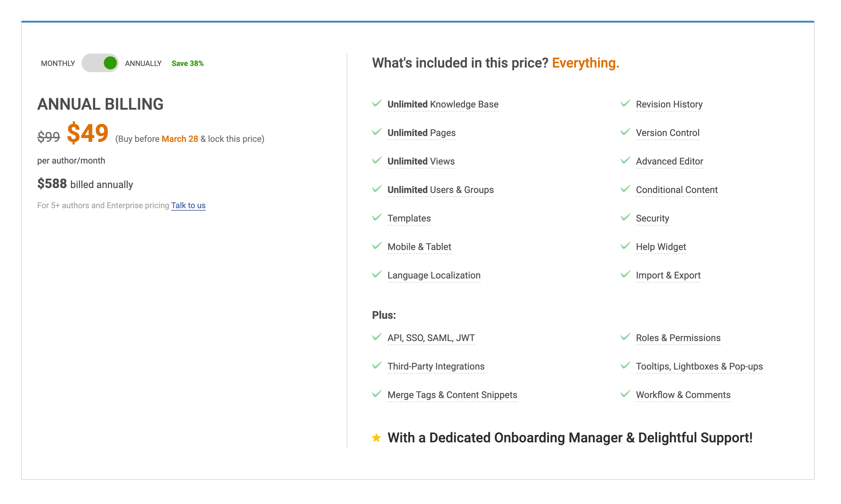Image resolution: width=841 pixels, height=504 pixels.
Task: Click Merge Tags & Content Snippets feature
Action: coord(452,395)
